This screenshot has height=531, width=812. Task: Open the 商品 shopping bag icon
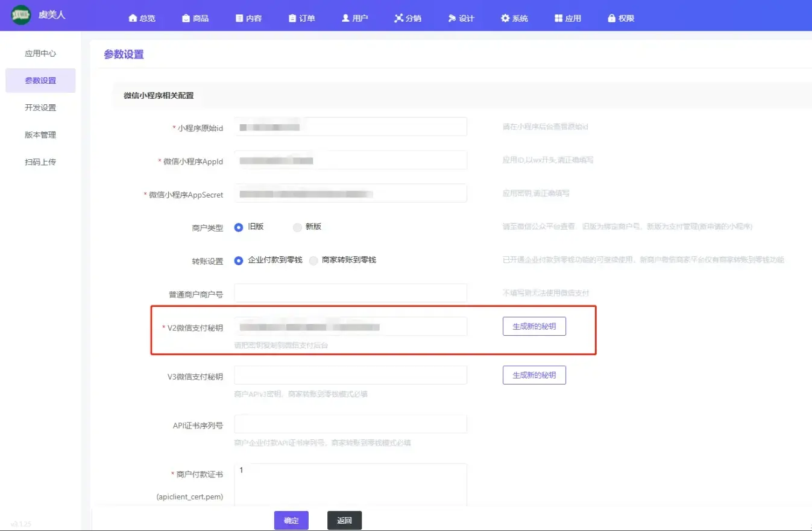coord(186,18)
